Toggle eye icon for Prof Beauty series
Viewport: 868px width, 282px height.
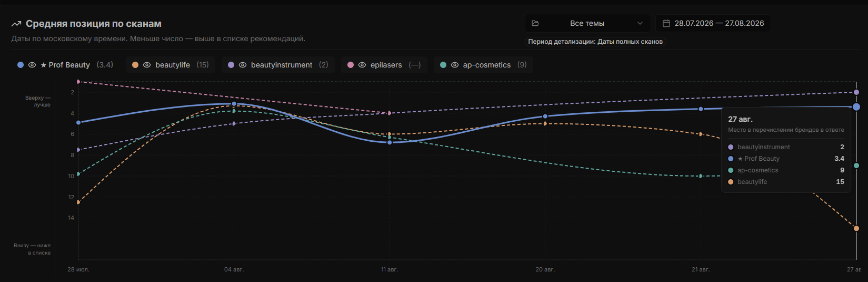click(32, 65)
